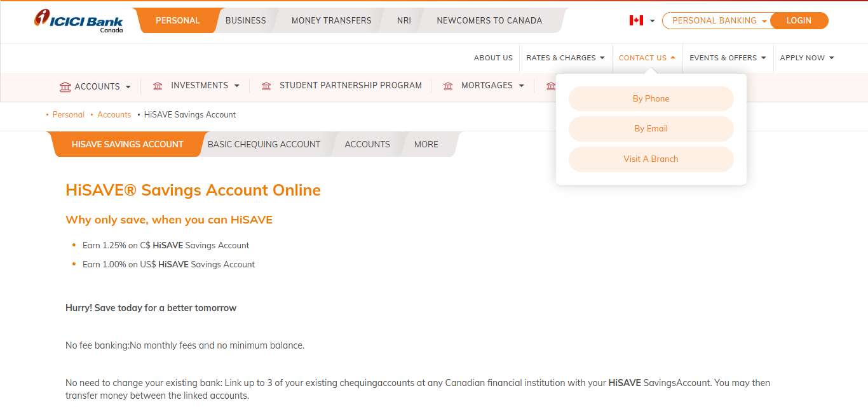Viewport: 868px width, 407px height.
Task: Go to Personal breadcrumb link
Action: point(68,115)
